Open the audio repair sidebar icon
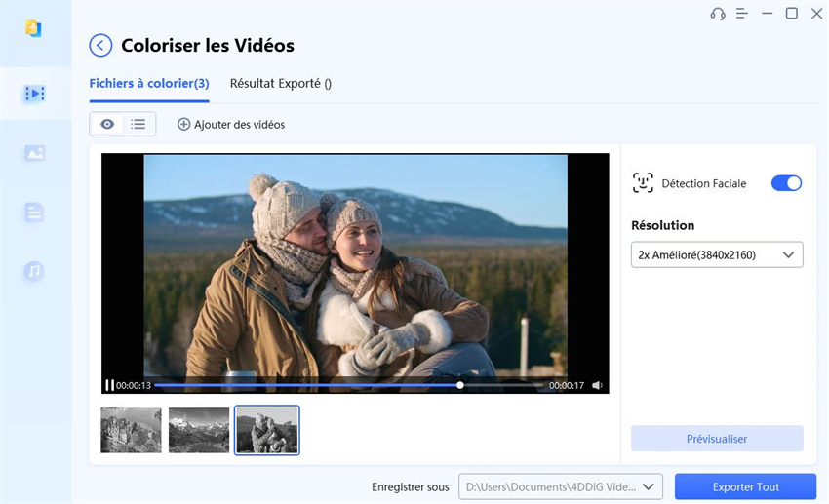Image resolution: width=829 pixels, height=504 pixels. (35, 272)
